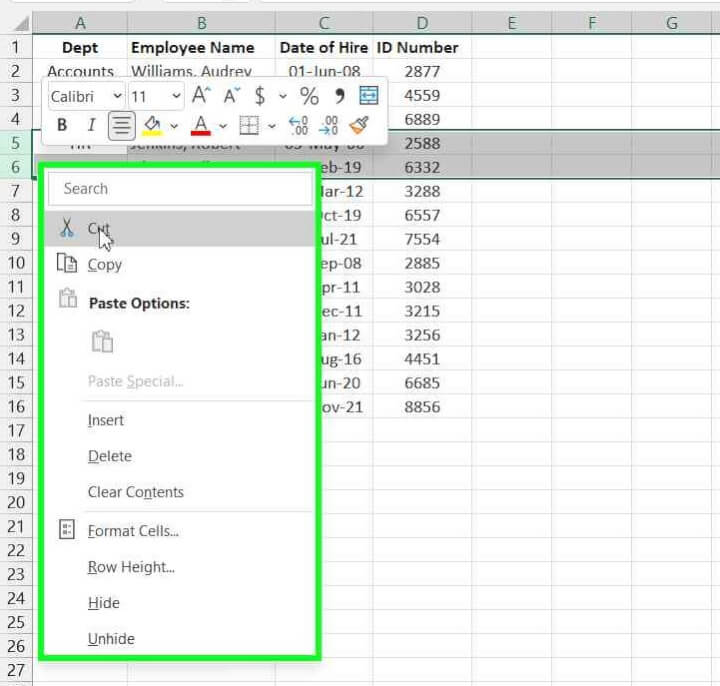Click the Decrease Decimal icon
The width and height of the screenshot is (720, 686).
329,126
